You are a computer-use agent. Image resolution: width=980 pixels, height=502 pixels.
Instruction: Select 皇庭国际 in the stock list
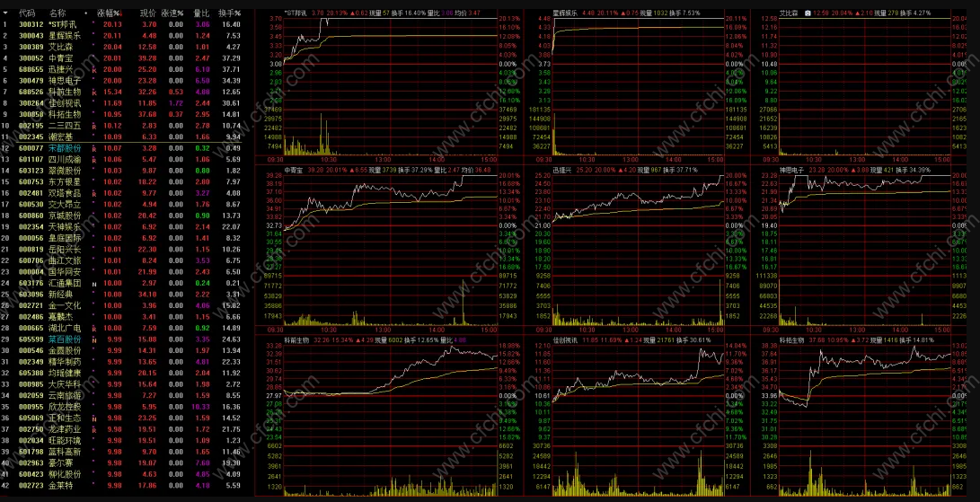pyautogui.click(x=65, y=238)
